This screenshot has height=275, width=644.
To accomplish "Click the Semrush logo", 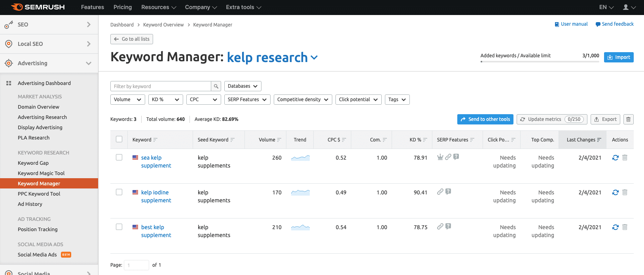I will [x=38, y=7].
